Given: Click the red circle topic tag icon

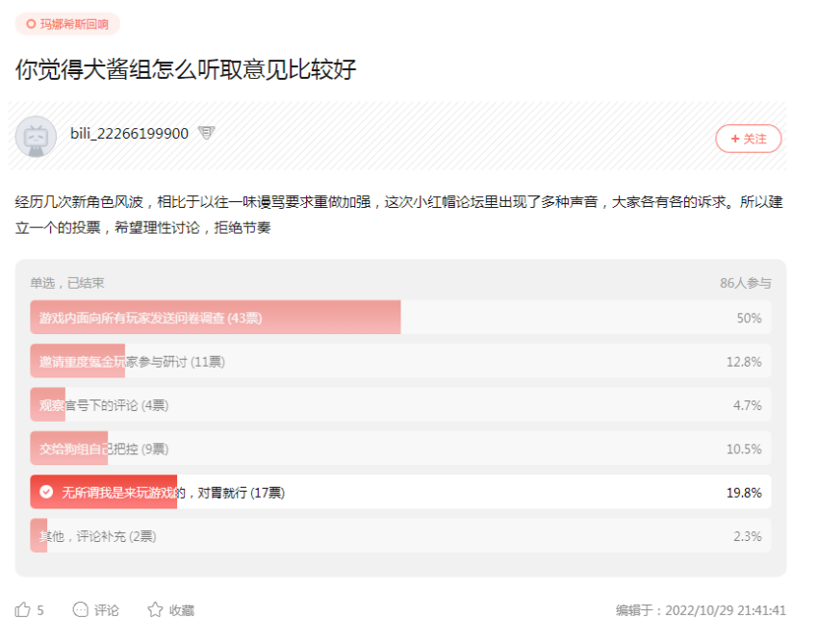Looking at the screenshot, I should click(x=31, y=24).
